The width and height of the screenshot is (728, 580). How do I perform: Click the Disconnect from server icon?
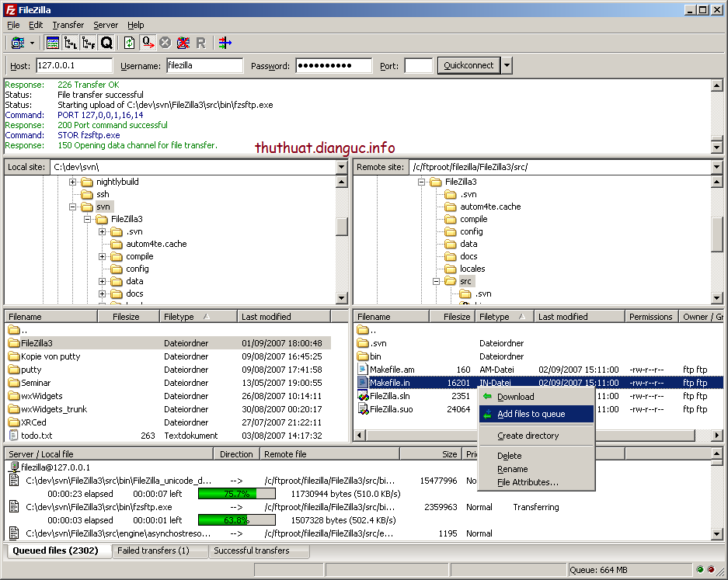click(x=183, y=43)
